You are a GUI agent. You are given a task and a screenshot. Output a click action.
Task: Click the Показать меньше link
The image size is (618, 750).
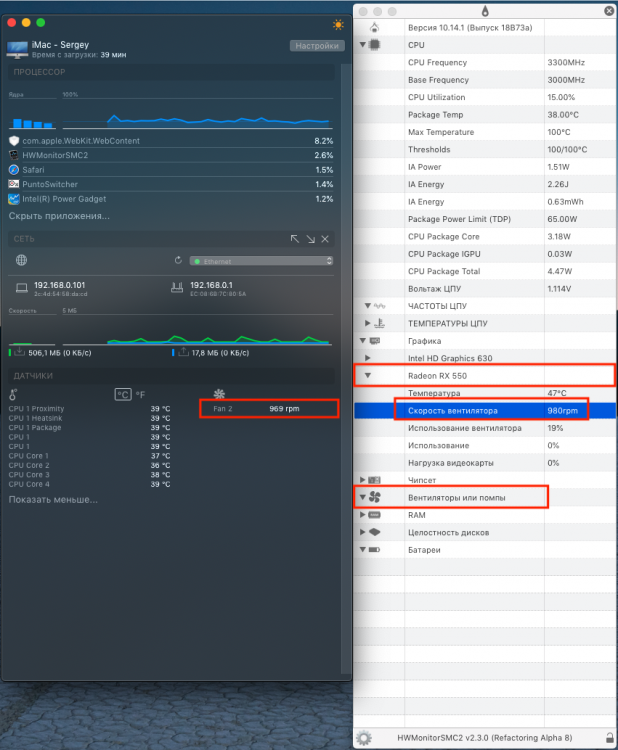pos(53,499)
